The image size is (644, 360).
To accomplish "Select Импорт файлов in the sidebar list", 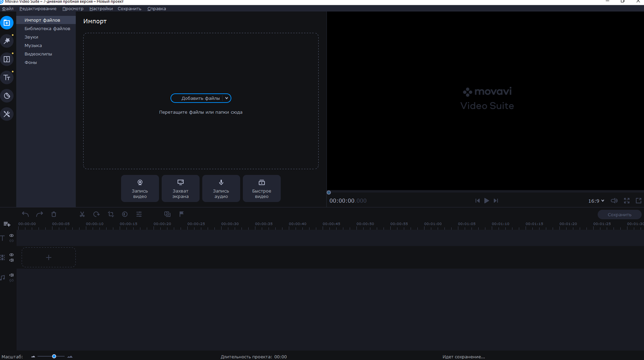I will click(46, 20).
